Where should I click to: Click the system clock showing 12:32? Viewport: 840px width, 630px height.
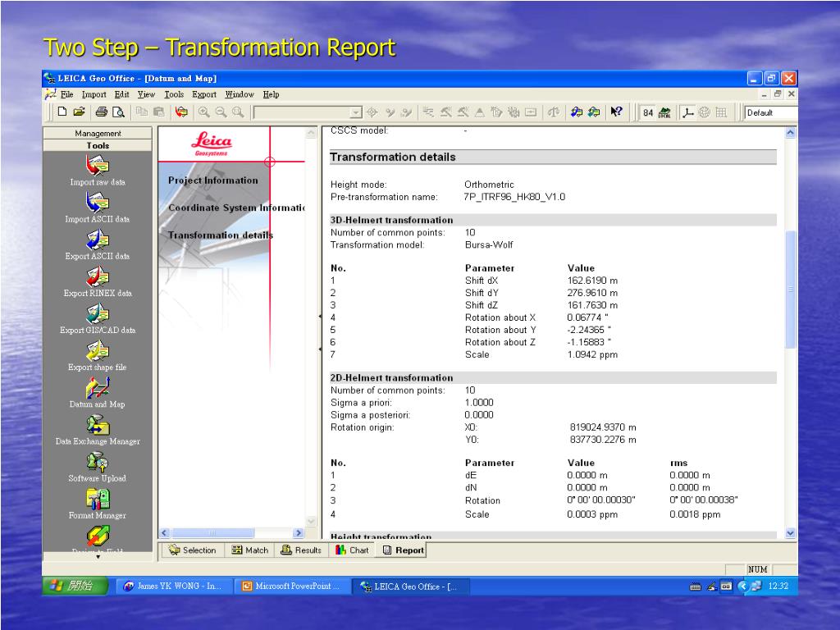[778, 586]
